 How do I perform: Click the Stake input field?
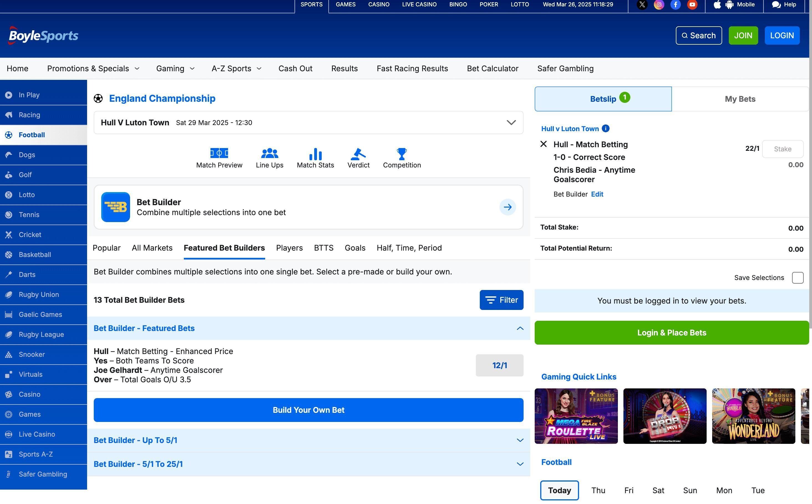[x=782, y=149]
